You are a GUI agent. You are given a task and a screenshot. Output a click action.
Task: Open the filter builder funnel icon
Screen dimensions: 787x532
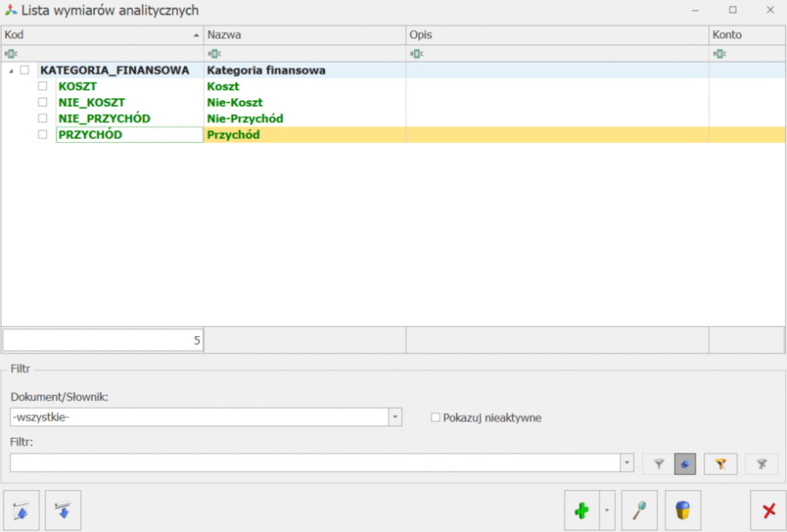coord(719,464)
